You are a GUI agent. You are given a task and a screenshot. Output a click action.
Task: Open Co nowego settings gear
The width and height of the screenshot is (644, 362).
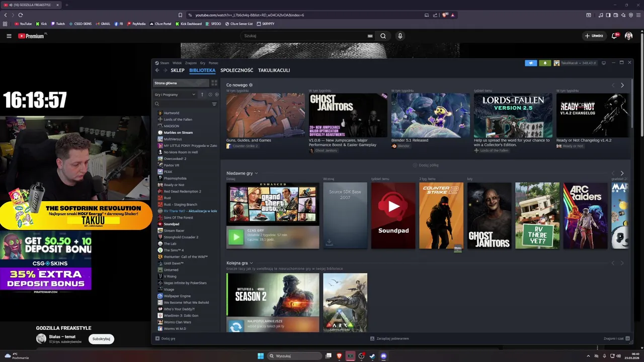click(251, 85)
